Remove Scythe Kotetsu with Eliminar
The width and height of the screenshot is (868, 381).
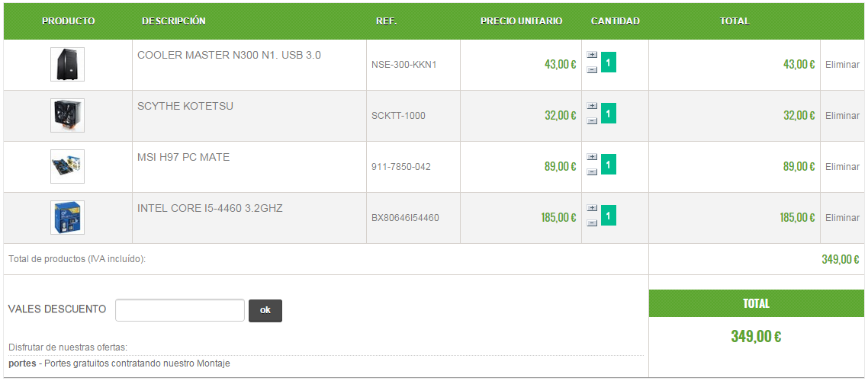coord(842,116)
